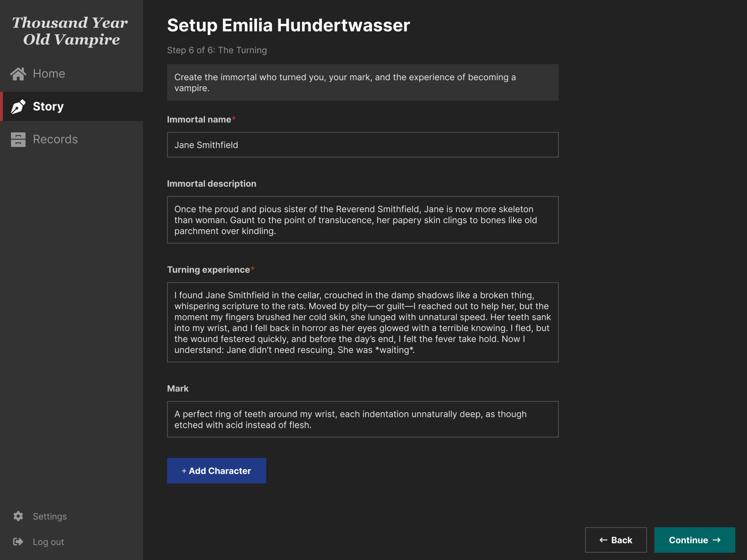This screenshot has width=747, height=560.
Task: Go back with the Back button
Action: (x=616, y=540)
